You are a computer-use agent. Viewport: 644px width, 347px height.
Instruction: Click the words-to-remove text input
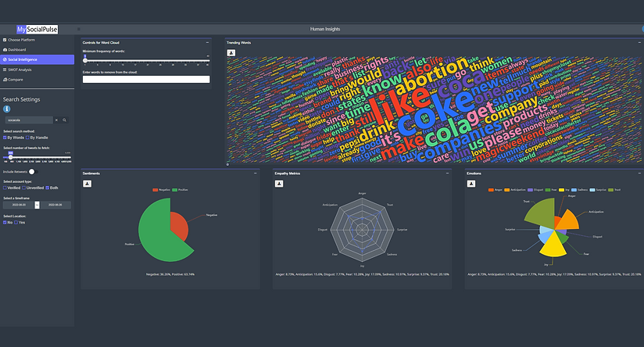tap(146, 79)
